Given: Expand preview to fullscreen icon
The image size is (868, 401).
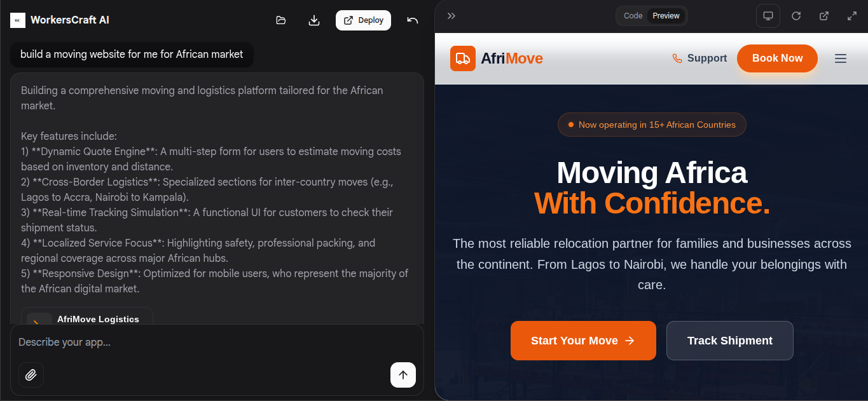Looking at the screenshot, I should [852, 16].
